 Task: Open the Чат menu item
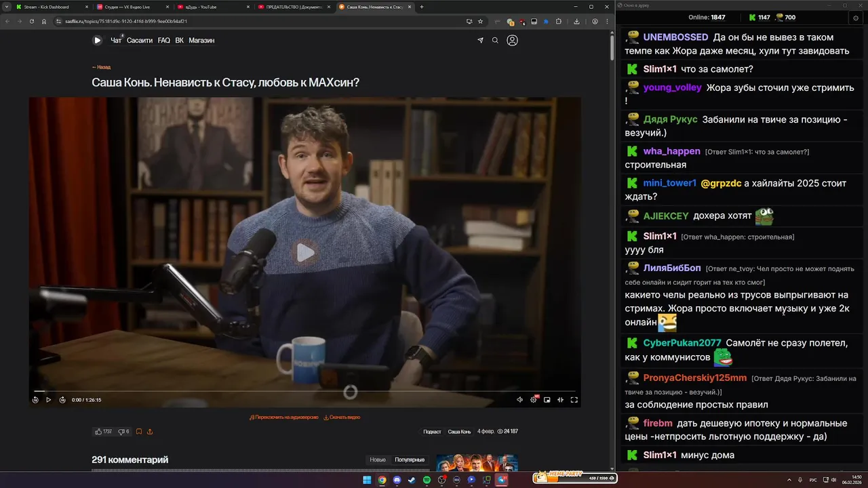(x=116, y=41)
